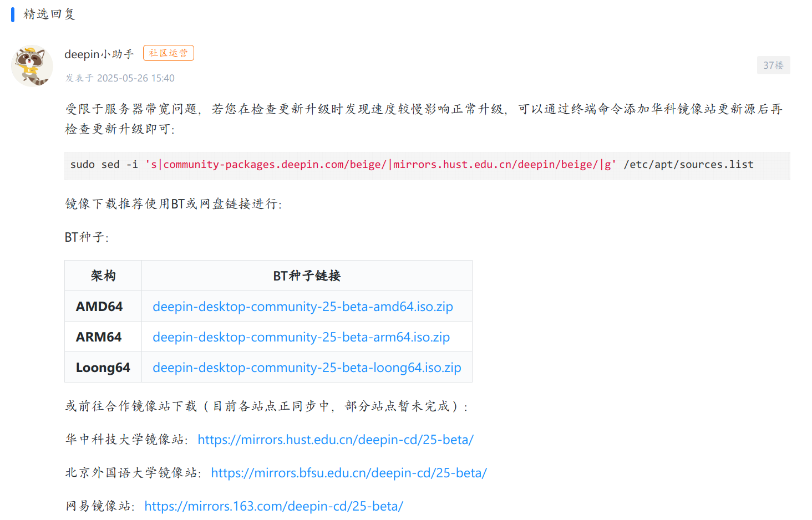Click the 网易镜像站 label

point(100,506)
